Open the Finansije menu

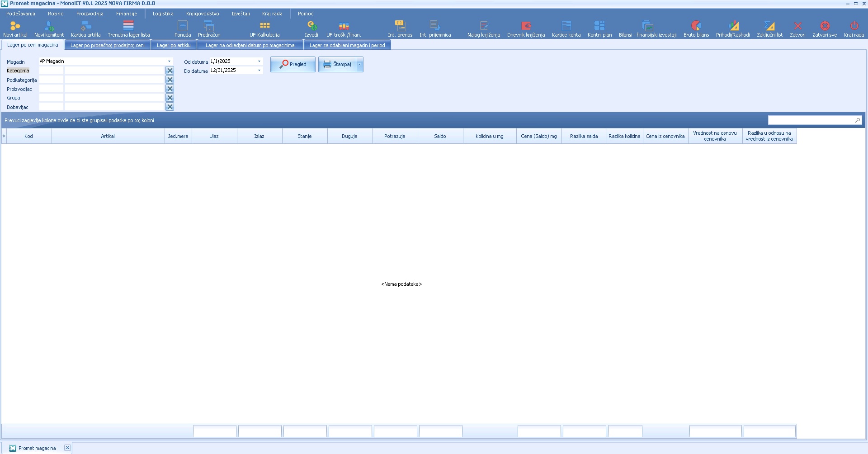(x=127, y=14)
